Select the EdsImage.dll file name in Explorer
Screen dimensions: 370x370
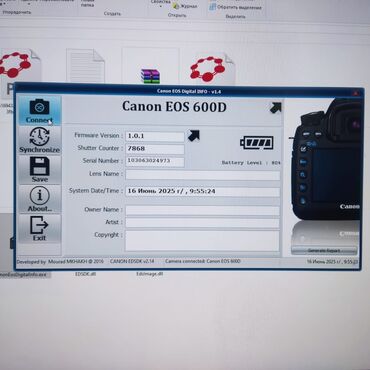[149, 274]
